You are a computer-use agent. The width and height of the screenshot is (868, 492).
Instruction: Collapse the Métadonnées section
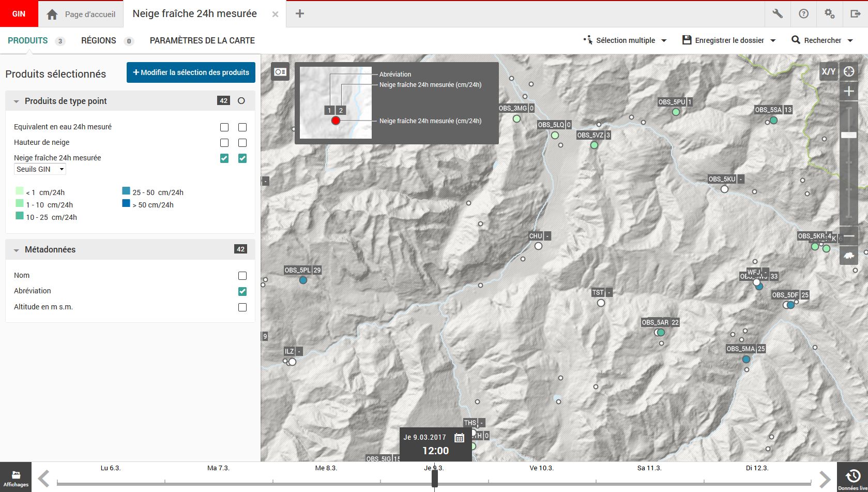point(17,250)
